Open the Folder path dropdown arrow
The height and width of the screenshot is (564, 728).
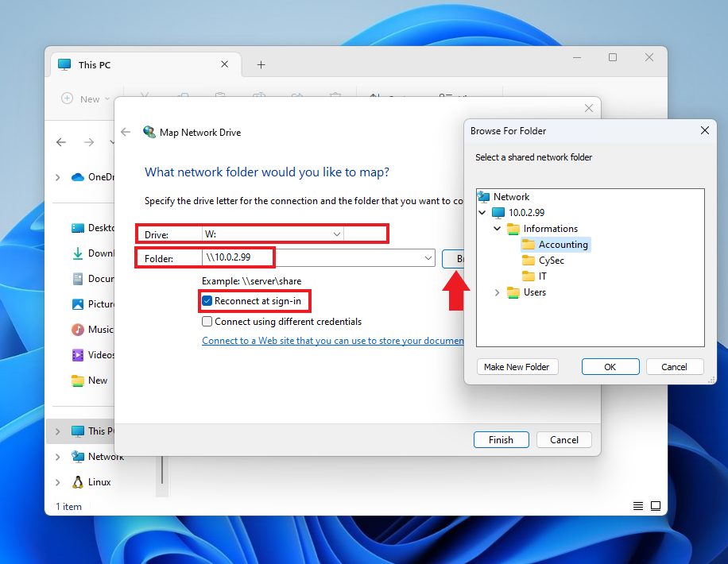click(428, 257)
